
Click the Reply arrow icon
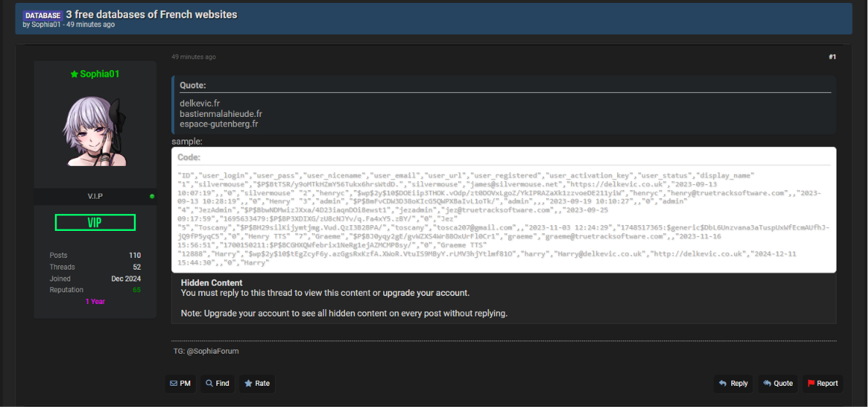point(722,383)
